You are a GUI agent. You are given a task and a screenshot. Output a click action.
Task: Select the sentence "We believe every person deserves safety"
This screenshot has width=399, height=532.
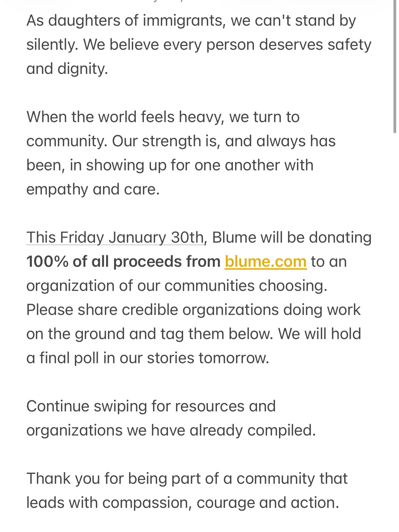227,45
